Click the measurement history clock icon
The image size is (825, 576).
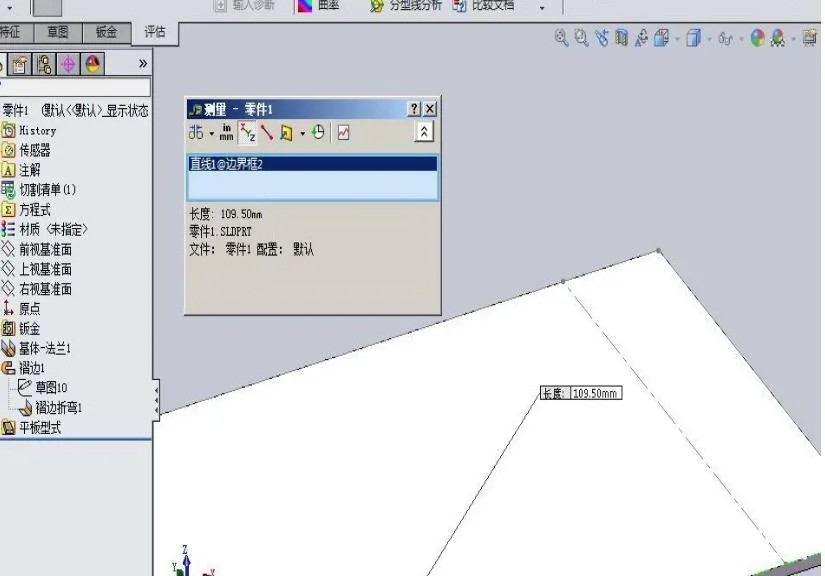[318, 132]
